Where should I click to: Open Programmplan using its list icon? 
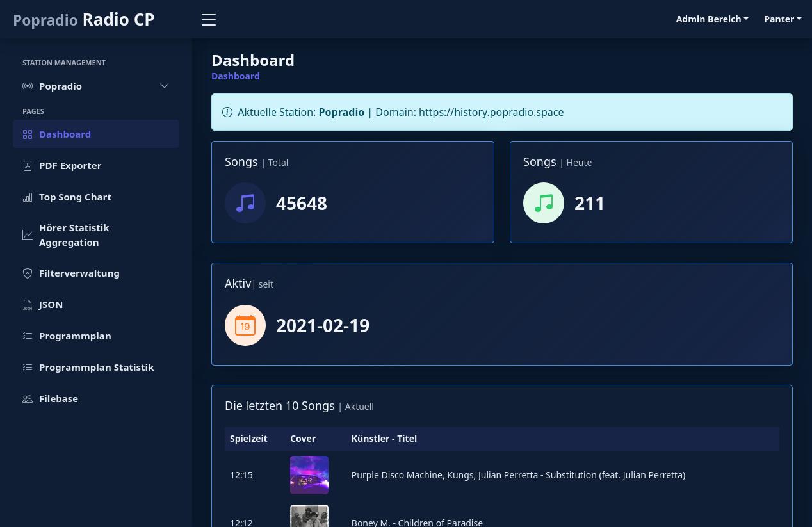28,336
